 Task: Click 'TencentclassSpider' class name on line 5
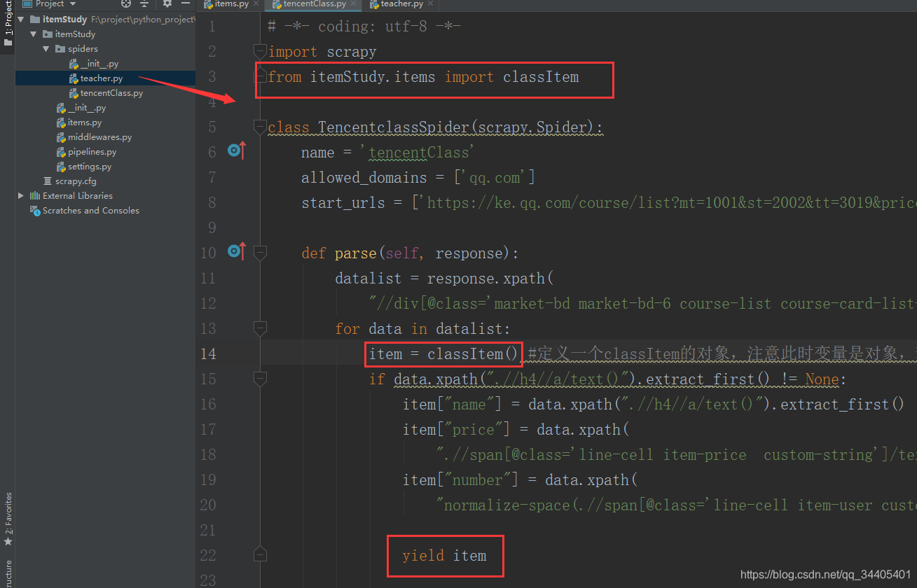tap(394, 127)
